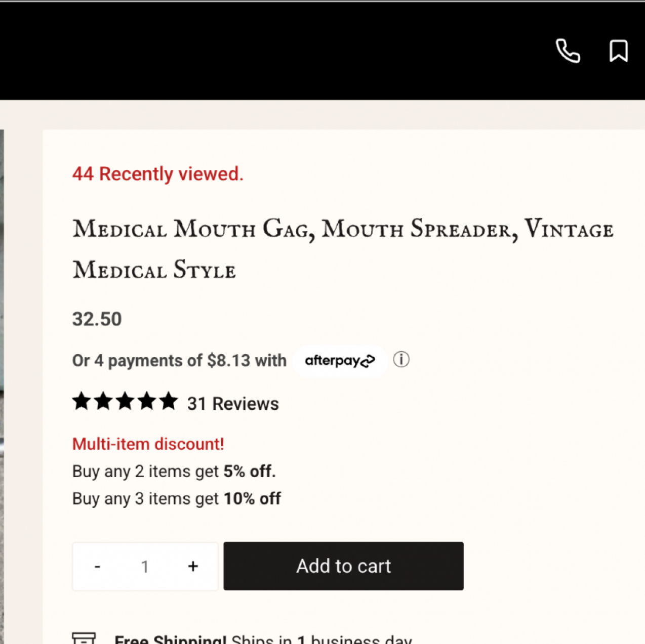Decrease quantity with the minus button
The width and height of the screenshot is (645, 644).
click(x=97, y=567)
